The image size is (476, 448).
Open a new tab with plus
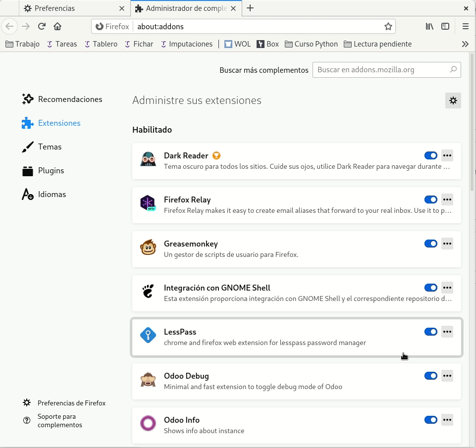pyautogui.click(x=250, y=8)
